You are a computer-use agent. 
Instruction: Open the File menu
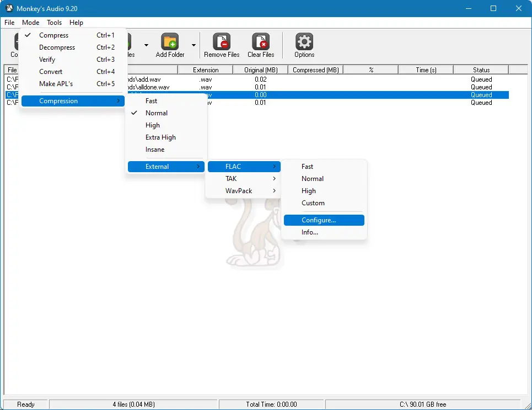coord(9,23)
